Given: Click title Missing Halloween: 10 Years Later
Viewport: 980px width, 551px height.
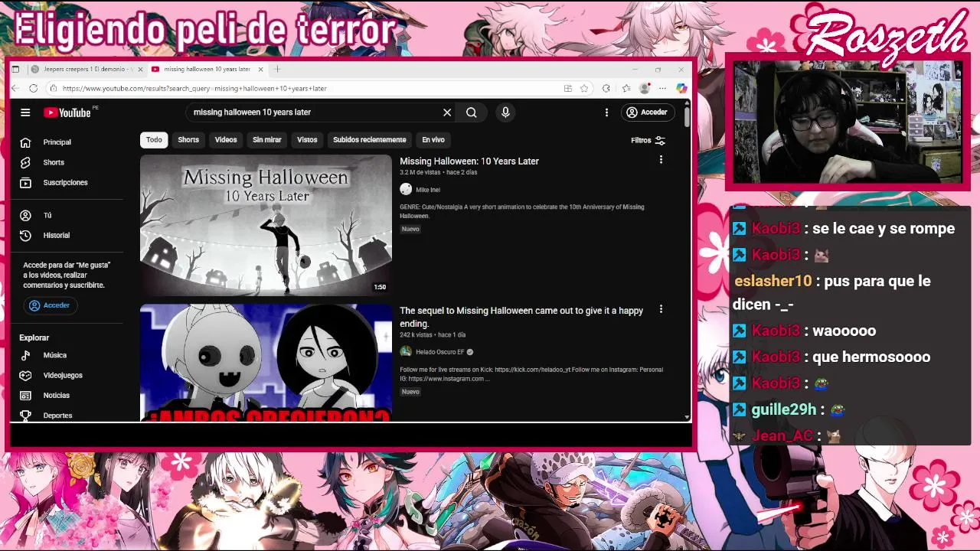Looking at the screenshot, I should pos(469,161).
